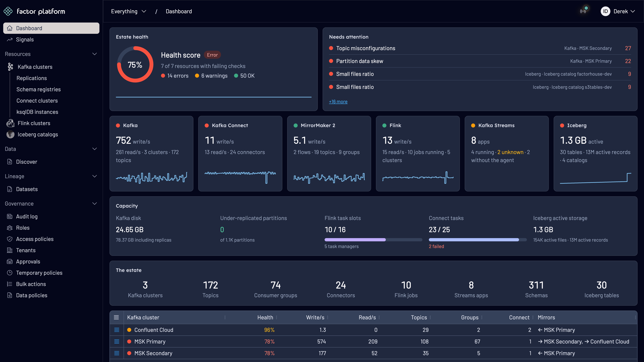Open the Confluent Cloud row menu icon

point(116,330)
